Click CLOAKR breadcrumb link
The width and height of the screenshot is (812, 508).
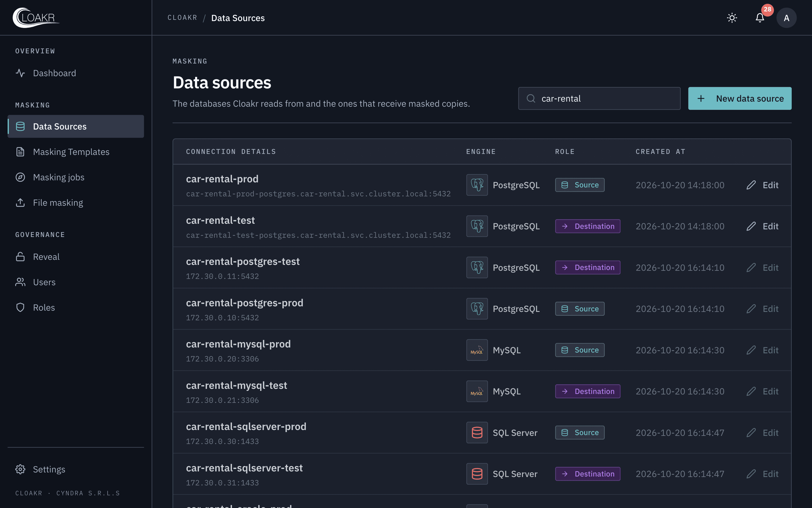click(x=182, y=18)
